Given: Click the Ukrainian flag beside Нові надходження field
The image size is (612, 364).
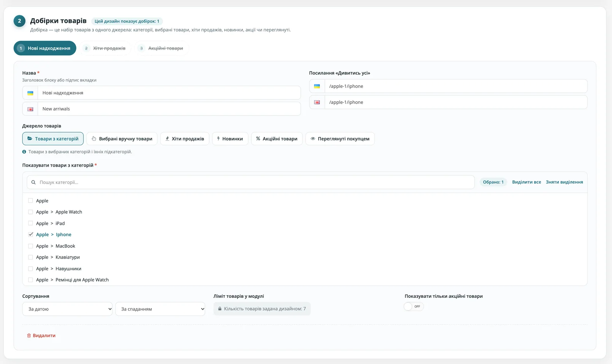Looking at the screenshot, I should pyautogui.click(x=30, y=93).
